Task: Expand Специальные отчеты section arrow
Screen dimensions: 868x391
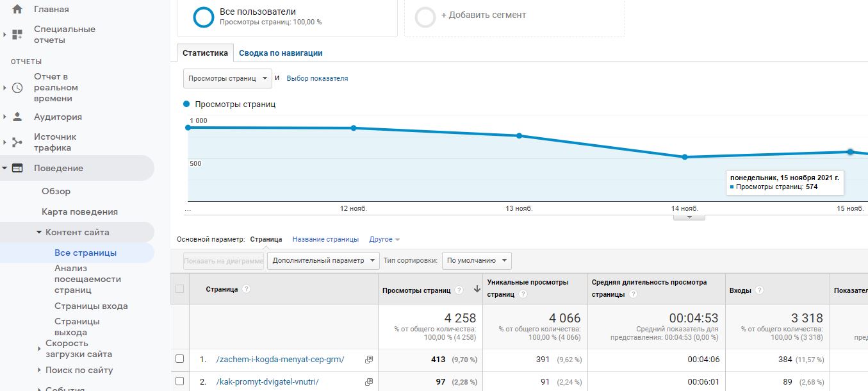Action: [5, 35]
